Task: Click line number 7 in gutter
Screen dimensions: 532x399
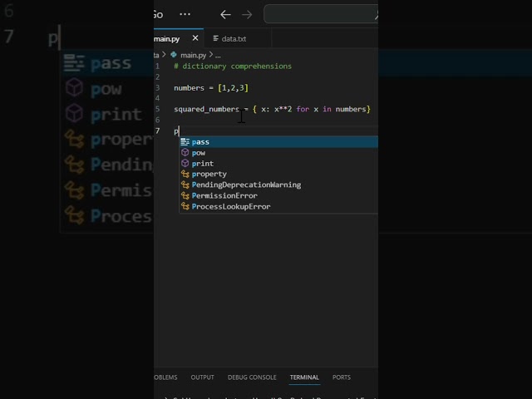Action: coord(157,131)
